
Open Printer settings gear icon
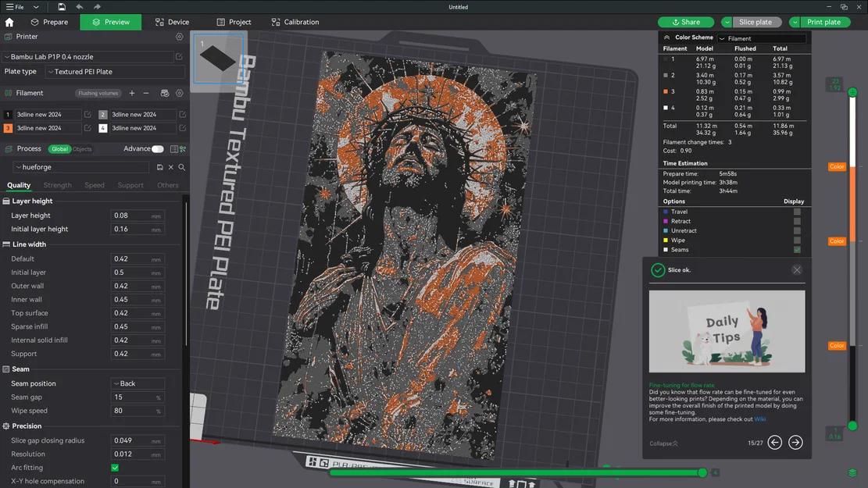(180, 37)
